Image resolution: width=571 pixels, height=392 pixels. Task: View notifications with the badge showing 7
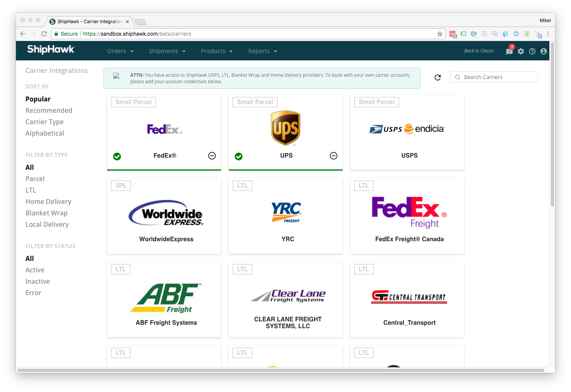point(509,51)
